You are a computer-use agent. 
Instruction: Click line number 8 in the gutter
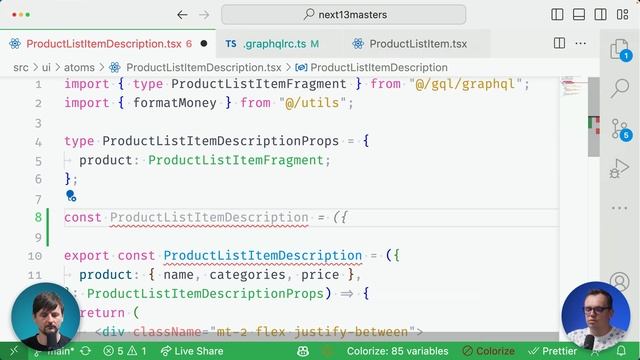coord(38,217)
